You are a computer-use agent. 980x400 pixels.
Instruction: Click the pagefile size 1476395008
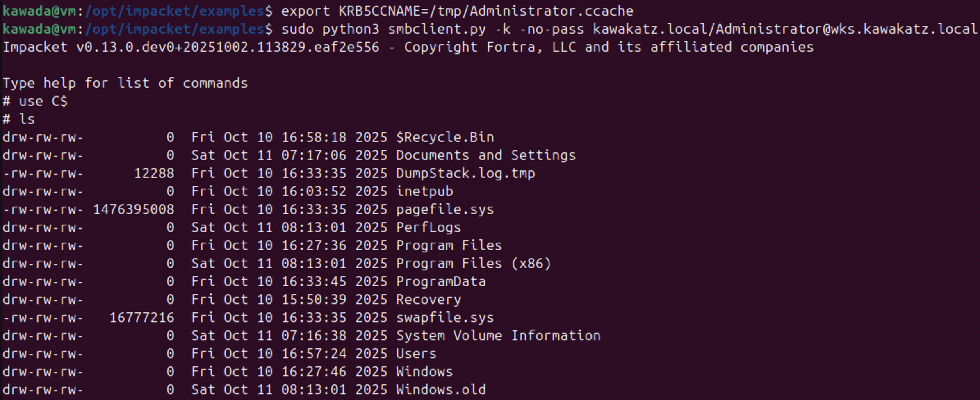point(134,209)
